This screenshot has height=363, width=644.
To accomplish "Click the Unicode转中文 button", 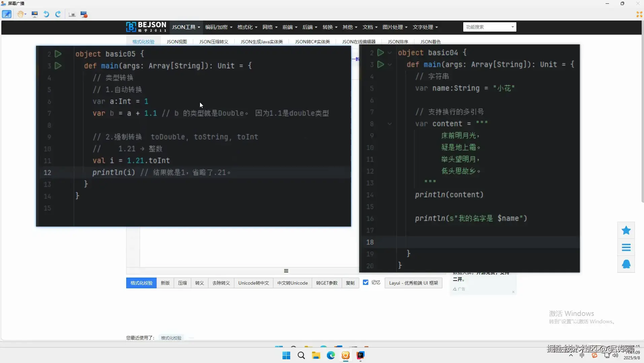I will [x=254, y=283].
